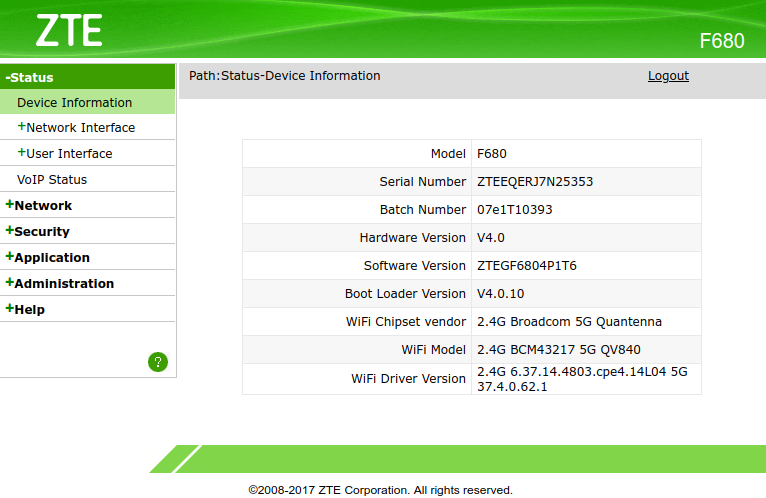Click the ZTE logo in header
This screenshot has height=498, width=766.
69,30
